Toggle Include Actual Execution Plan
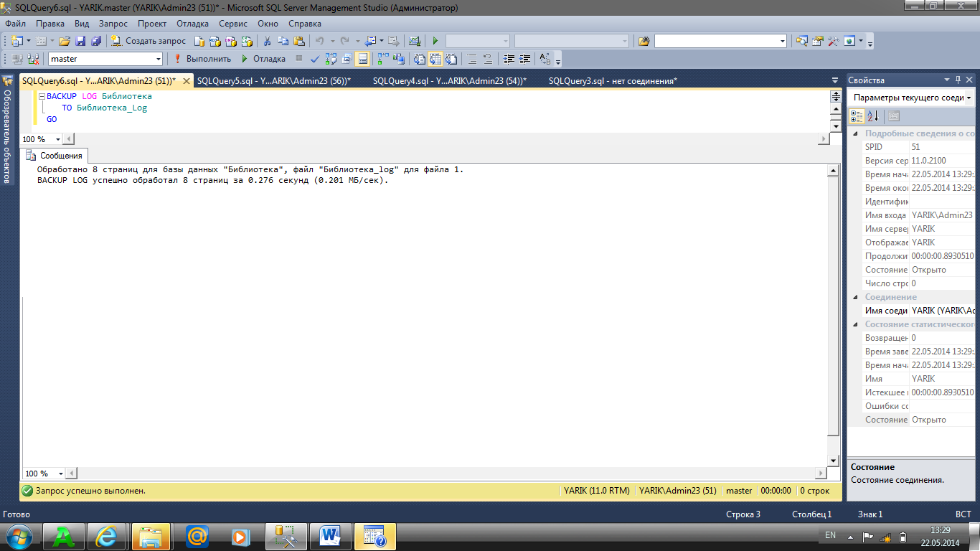This screenshot has height=551, width=980. click(x=383, y=59)
